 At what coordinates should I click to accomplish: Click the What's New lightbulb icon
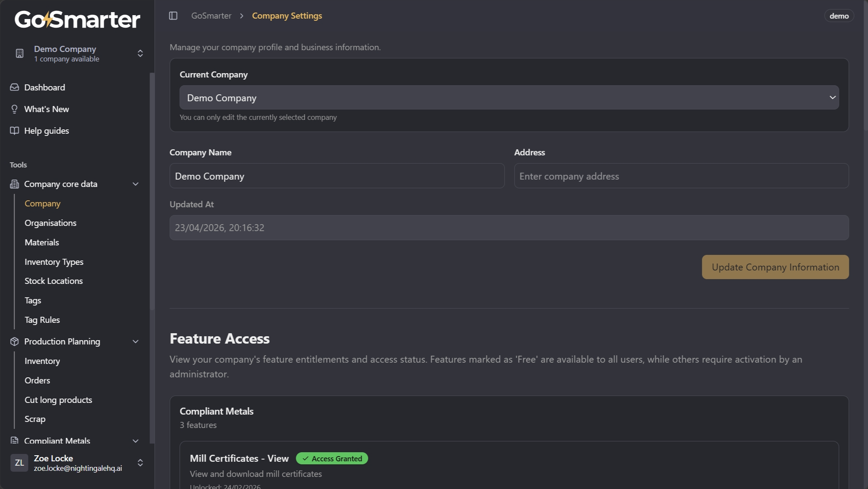[14, 109]
